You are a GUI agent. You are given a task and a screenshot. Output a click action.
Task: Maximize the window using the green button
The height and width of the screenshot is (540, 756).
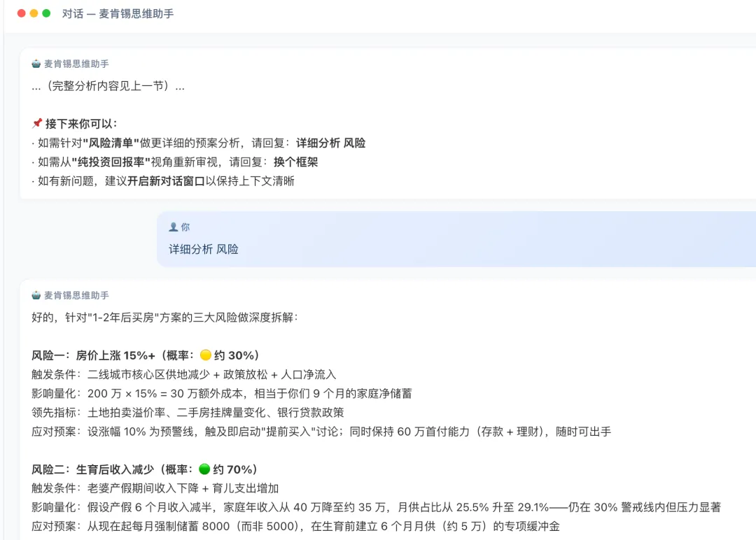(46, 13)
